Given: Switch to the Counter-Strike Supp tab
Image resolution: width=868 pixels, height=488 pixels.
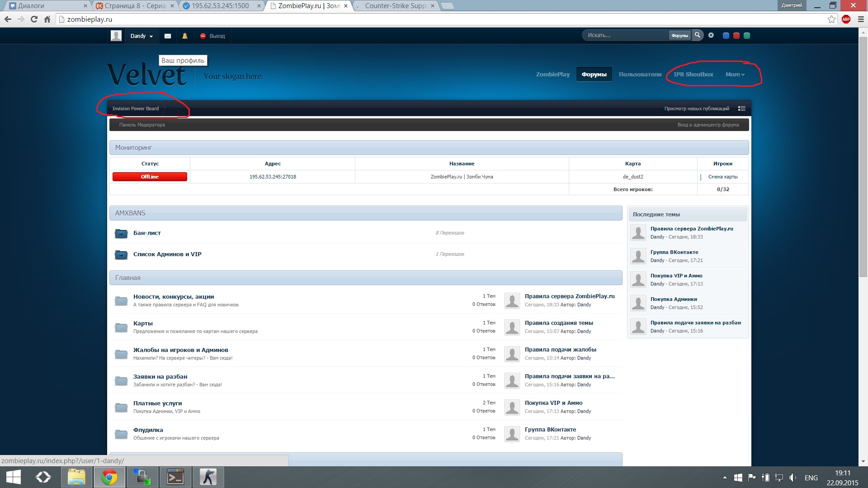Looking at the screenshot, I should (395, 6).
